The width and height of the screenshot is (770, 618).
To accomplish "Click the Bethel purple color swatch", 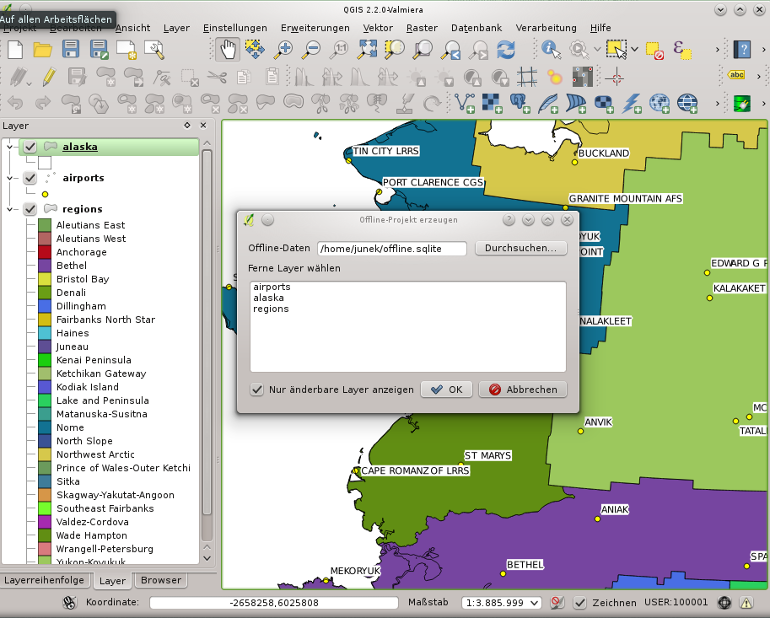I will (45, 266).
